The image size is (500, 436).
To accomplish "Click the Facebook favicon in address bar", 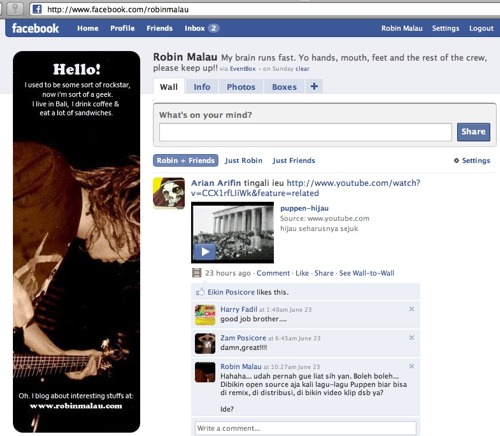I will coord(37,9).
